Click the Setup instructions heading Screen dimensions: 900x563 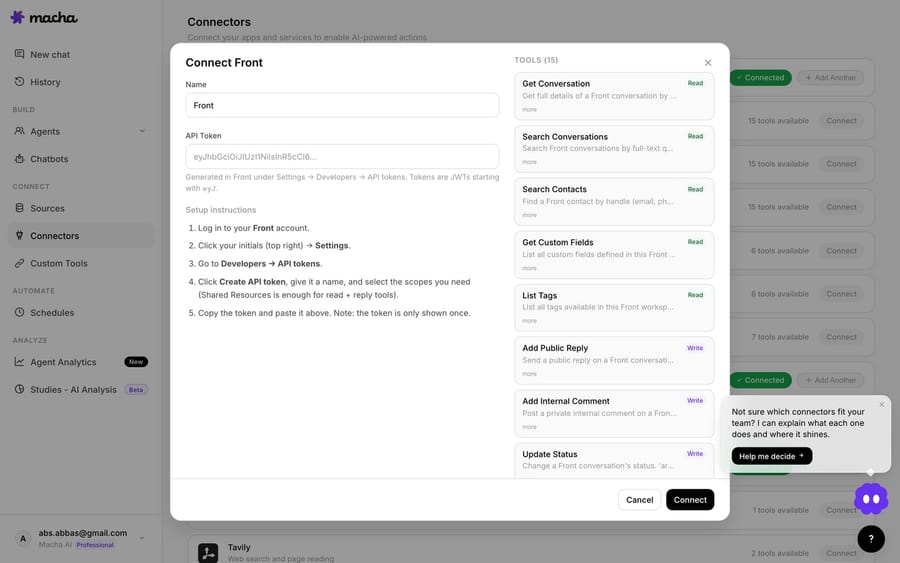(x=220, y=209)
